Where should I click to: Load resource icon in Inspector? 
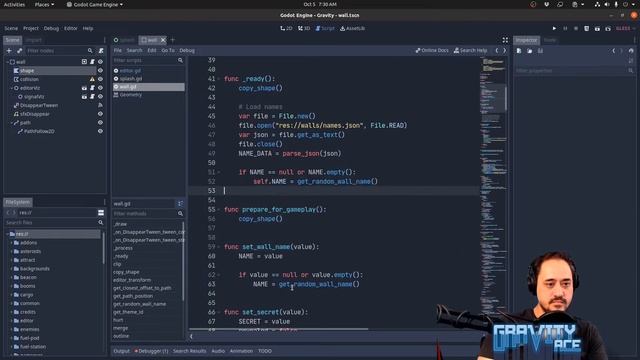click(529, 51)
